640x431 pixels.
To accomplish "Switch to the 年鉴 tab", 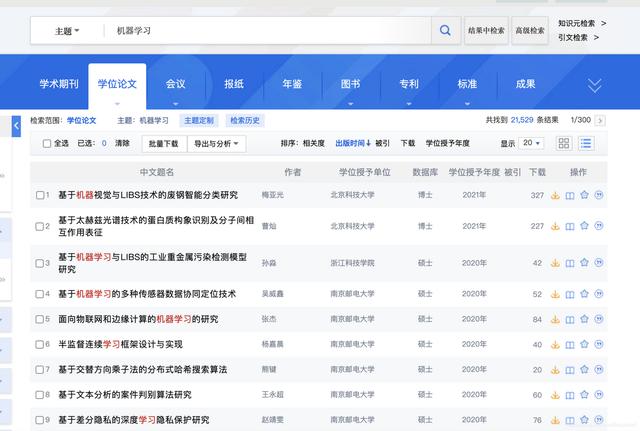I will [x=292, y=84].
